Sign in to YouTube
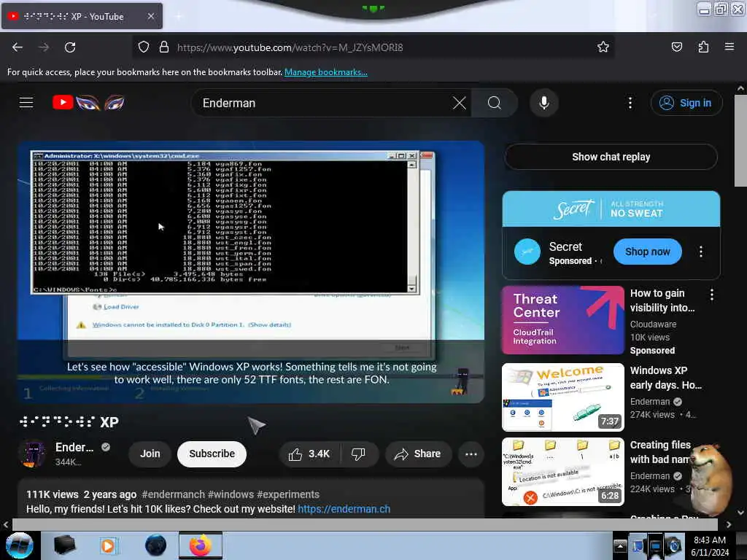This screenshot has width=747, height=560. (686, 103)
